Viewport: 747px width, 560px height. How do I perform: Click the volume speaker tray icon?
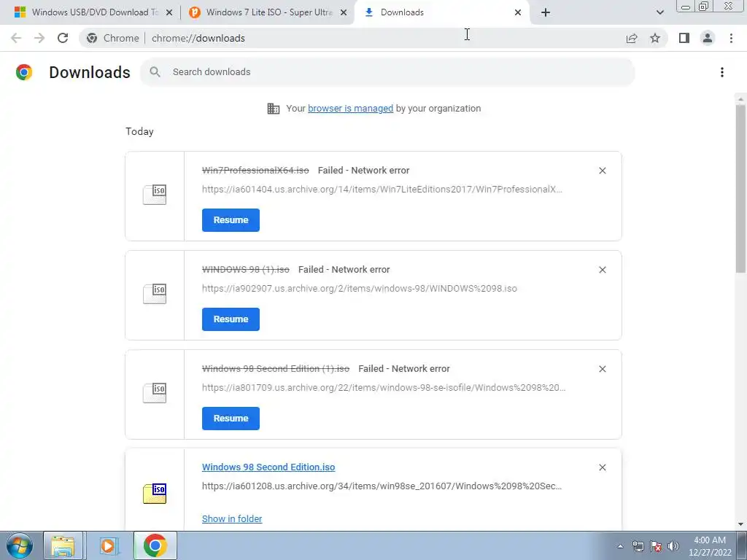(673, 546)
